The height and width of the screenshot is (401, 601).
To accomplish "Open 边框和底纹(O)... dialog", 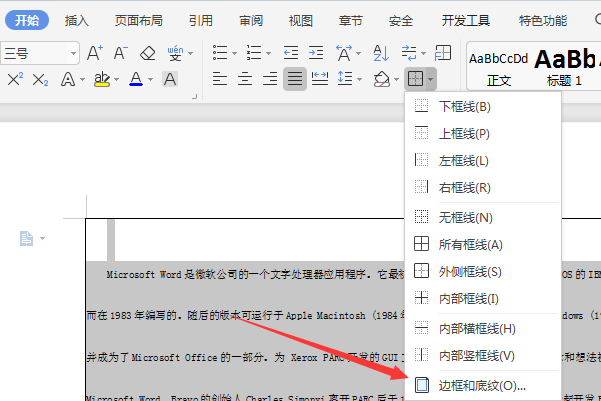I will (x=483, y=385).
